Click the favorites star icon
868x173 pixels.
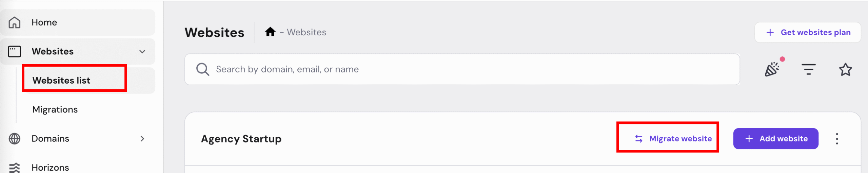[845, 70]
